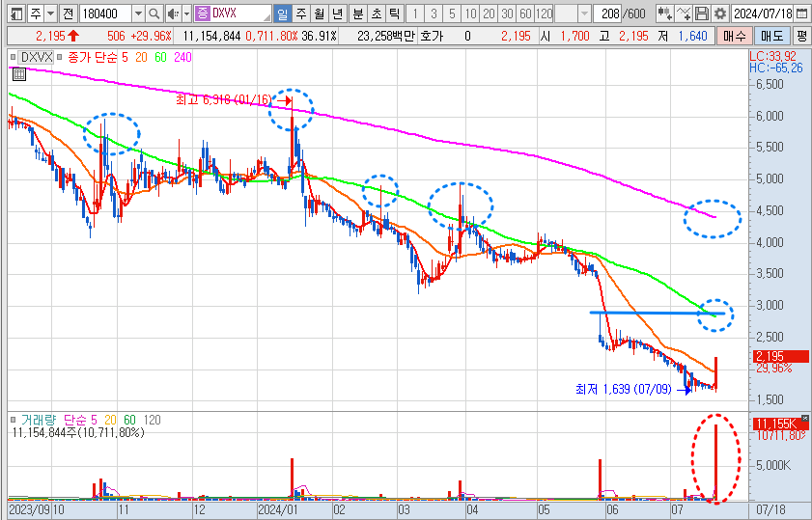Select the 120 interval button
812x520 pixels.
(545, 14)
